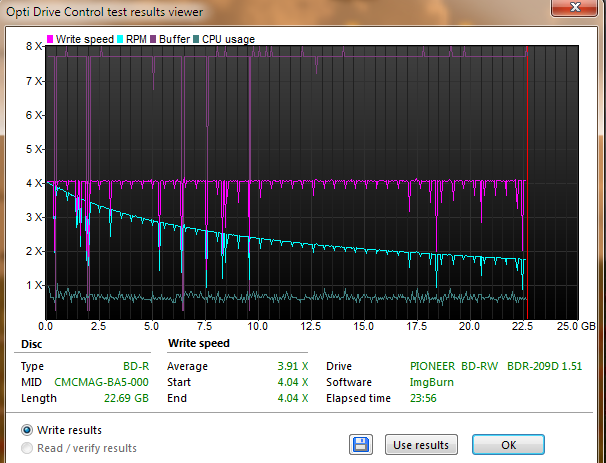
Task: Click the teal CPU usage legend swatch
Action: 196,39
